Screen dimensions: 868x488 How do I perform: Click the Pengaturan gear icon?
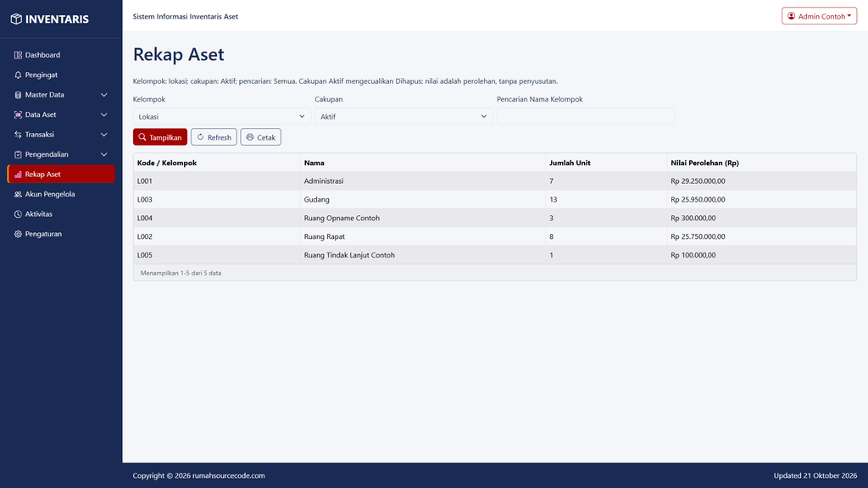click(18, 234)
